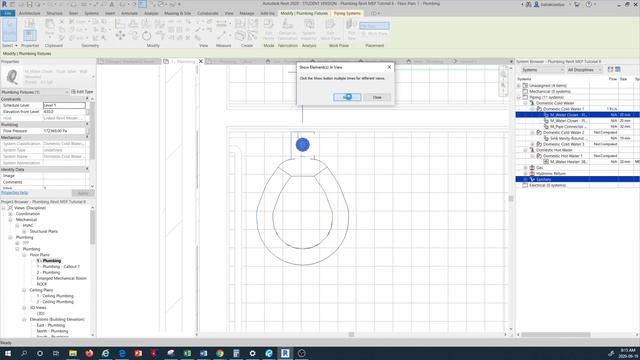Select 'Enlarged Mechanical Room' view

(x=61, y=278)
